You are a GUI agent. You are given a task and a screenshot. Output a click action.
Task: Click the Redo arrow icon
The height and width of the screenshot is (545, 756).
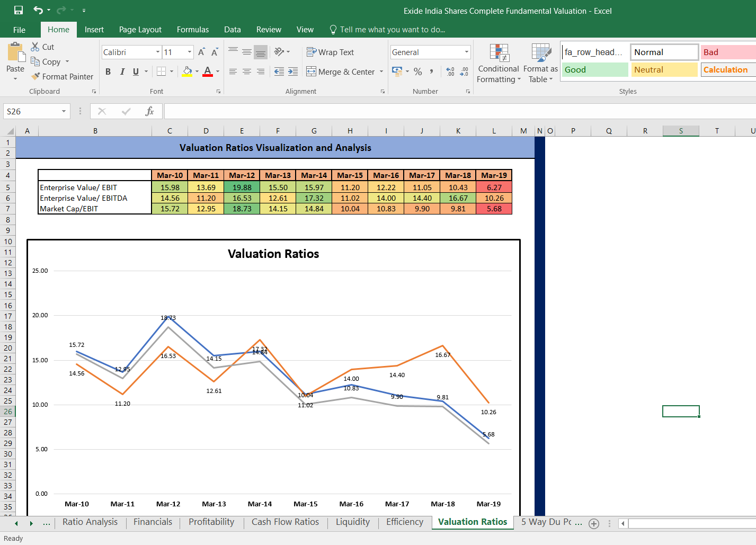click(x=61, y=10)
